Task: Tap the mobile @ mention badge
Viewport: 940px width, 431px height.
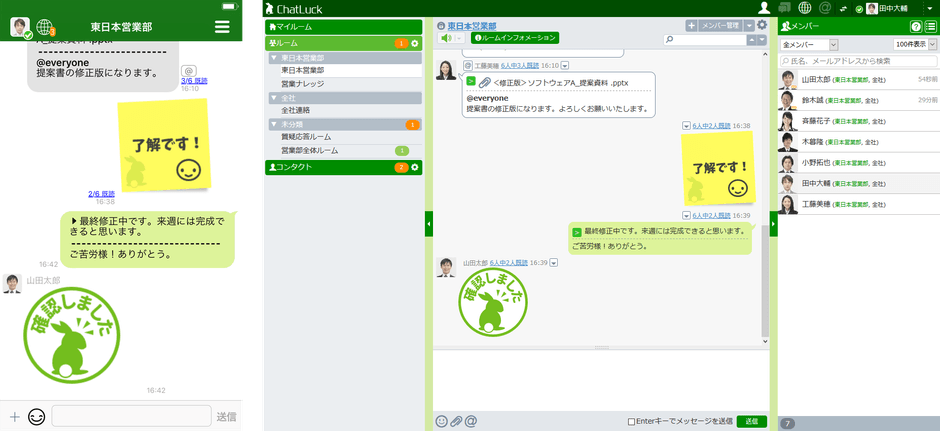Action: (x=189, y=71)
